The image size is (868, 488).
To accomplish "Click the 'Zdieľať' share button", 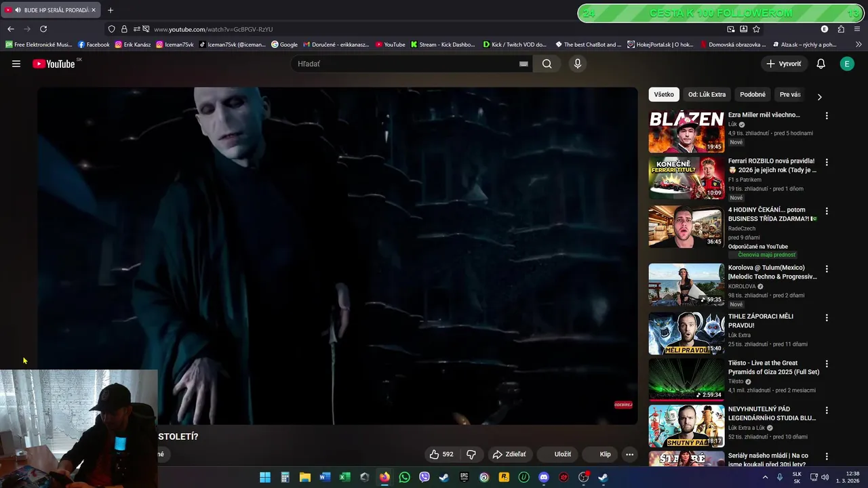I will (509, 454).
